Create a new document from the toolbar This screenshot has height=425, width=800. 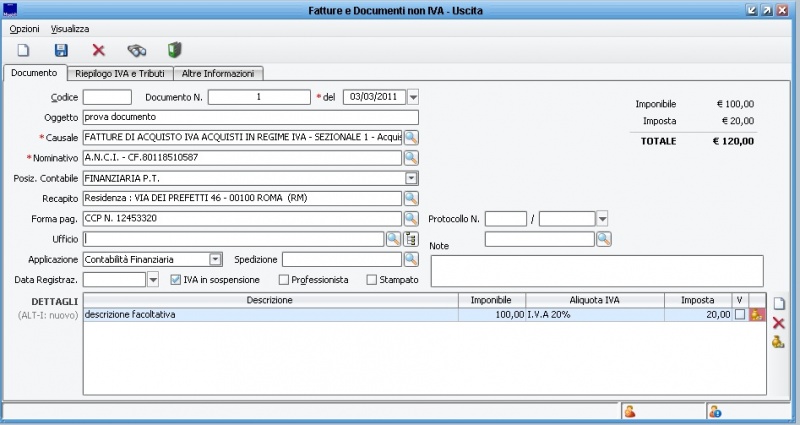coord(23,50)
